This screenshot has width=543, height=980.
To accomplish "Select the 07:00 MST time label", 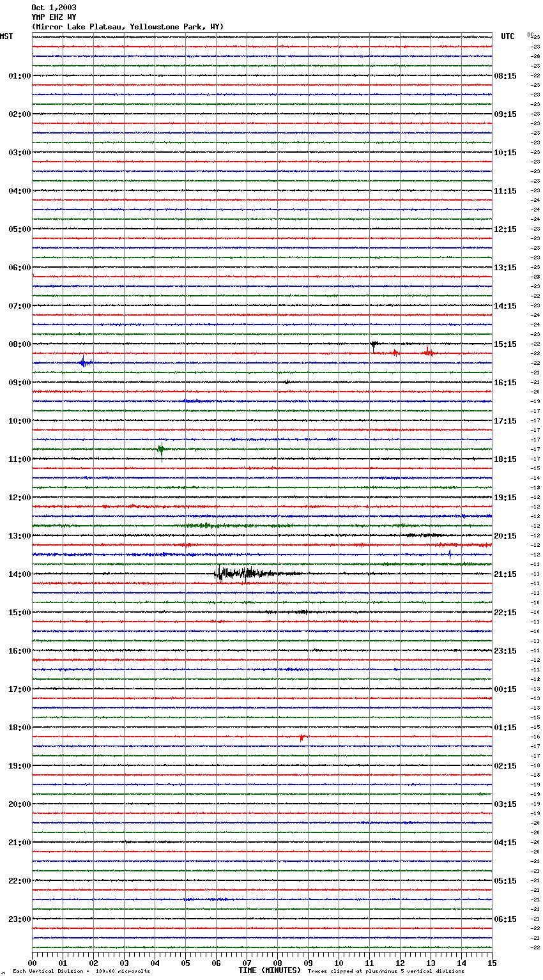I will click(20, 306).
